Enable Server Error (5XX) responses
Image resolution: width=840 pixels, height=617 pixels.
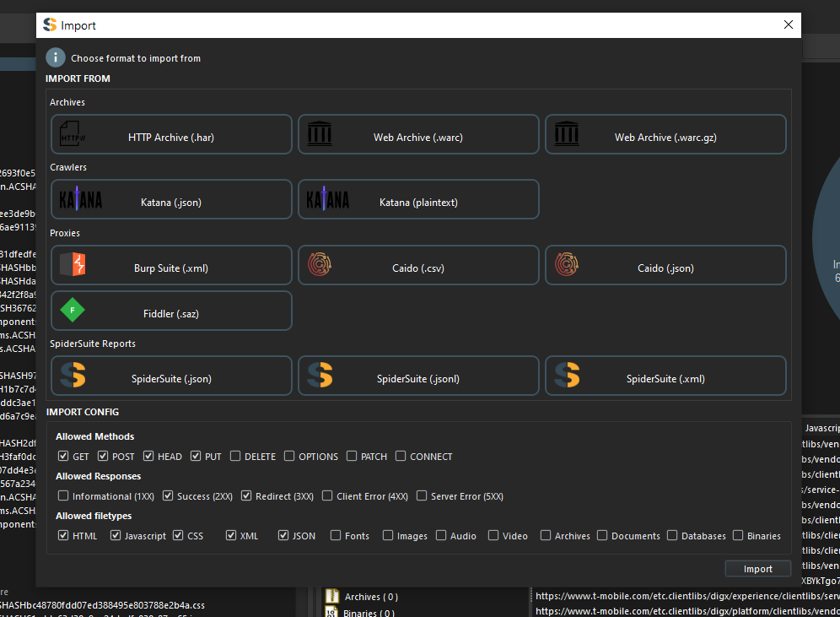(422, 495)
